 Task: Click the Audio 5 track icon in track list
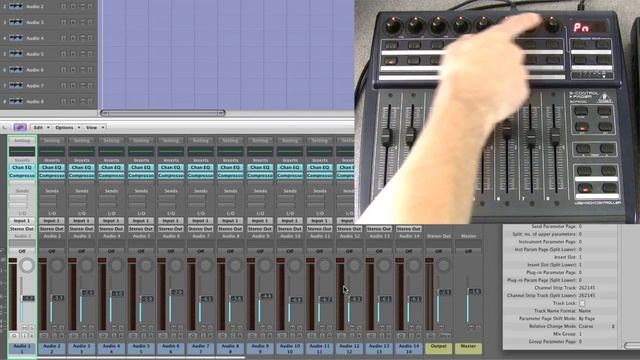tap(16, 54)
